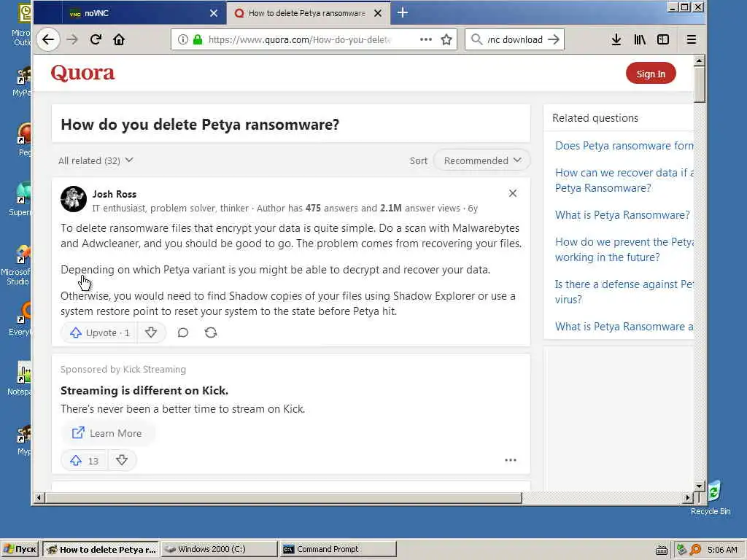Screen dimensions: 747x560
Task: Downvote the Kick Streaming ad
Action: pos(122,461)
